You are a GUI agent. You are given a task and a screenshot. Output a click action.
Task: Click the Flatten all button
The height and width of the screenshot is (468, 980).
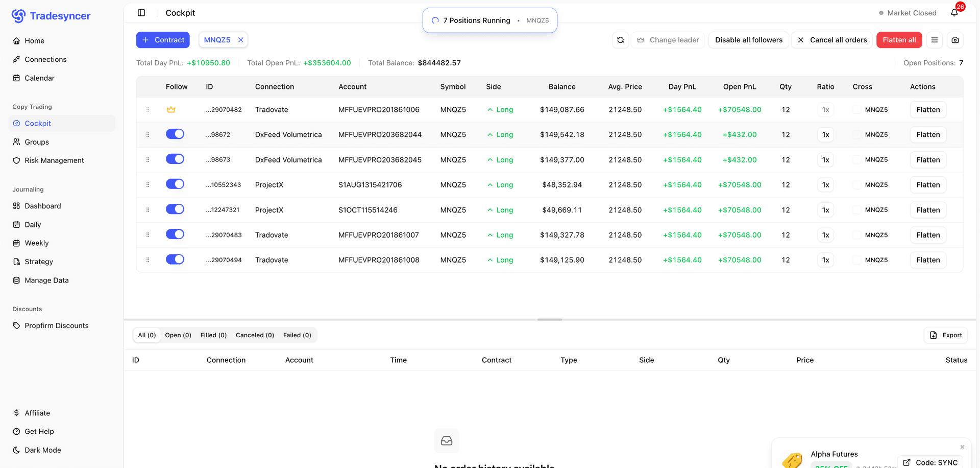tap(899, 40)
